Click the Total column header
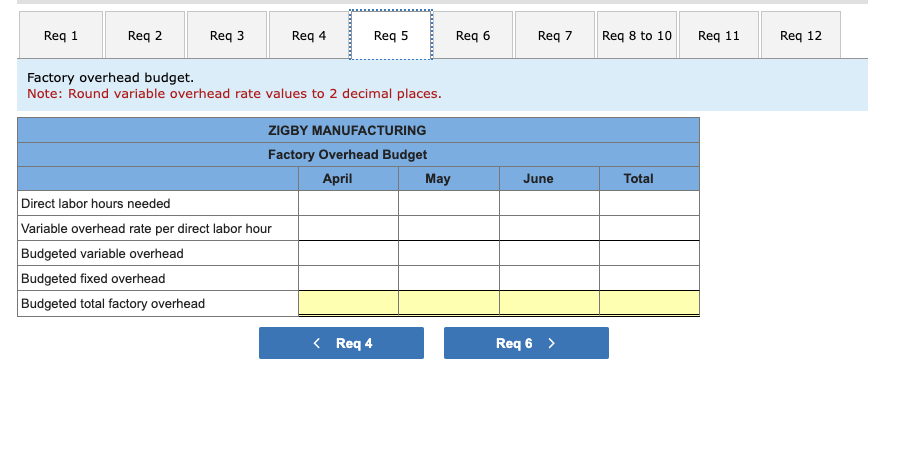 click(x=649, y=179)
